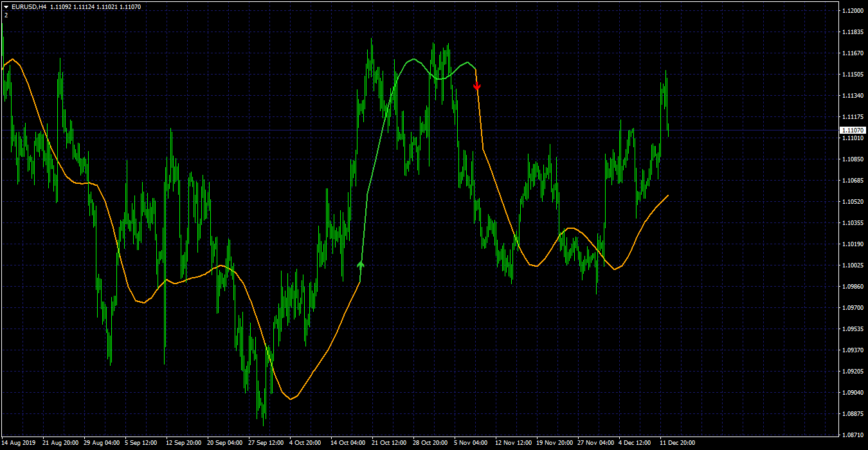This screenshot has width=868, height=450.
Task: Click the 1.11340 price axis label
Action: coord(853,96)
